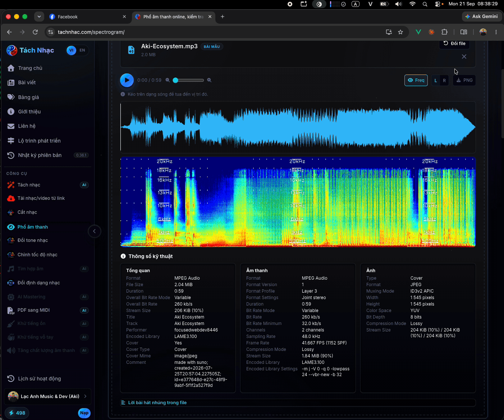The image size is (504, 420).
Task: Expand Lời bài hát nhúng trong file
Action: coord(298,403)
